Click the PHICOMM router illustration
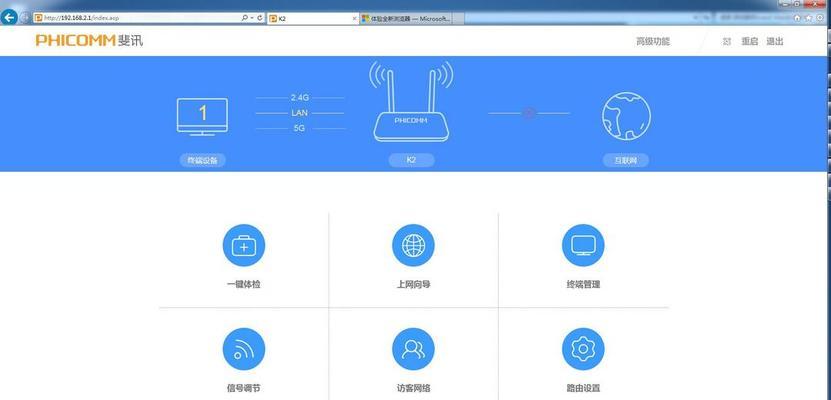Image resolution: width=831 pixels, height=400 pixels. click(x=411, y=102)
